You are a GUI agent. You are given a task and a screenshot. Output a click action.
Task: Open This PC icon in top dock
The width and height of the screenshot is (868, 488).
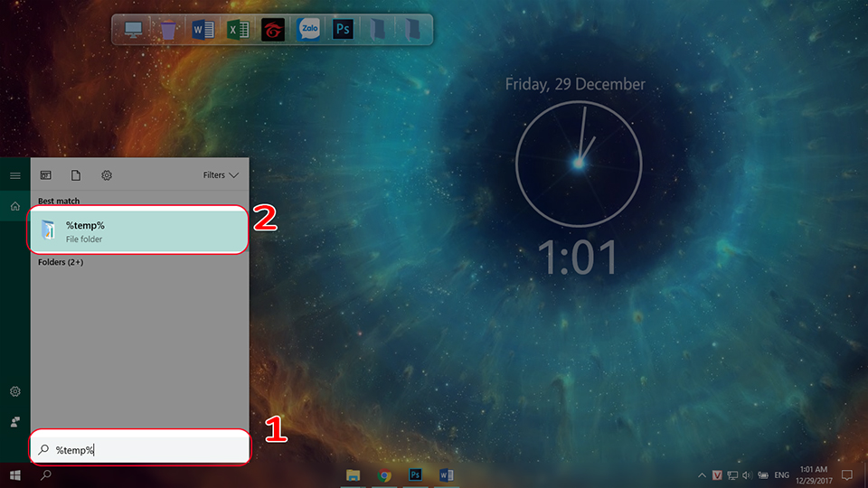coord(133,29)
